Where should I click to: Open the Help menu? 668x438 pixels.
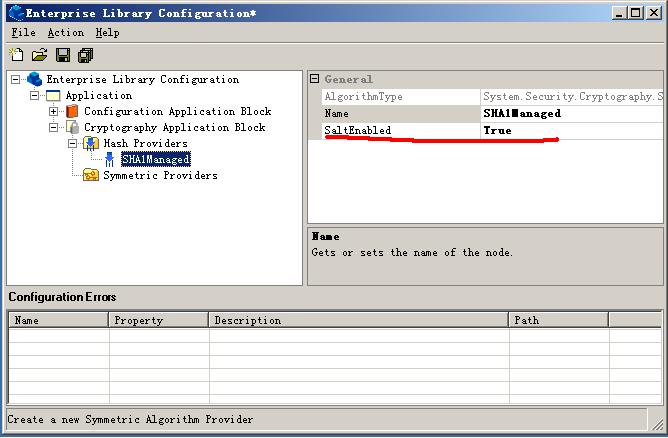(107, 33)
